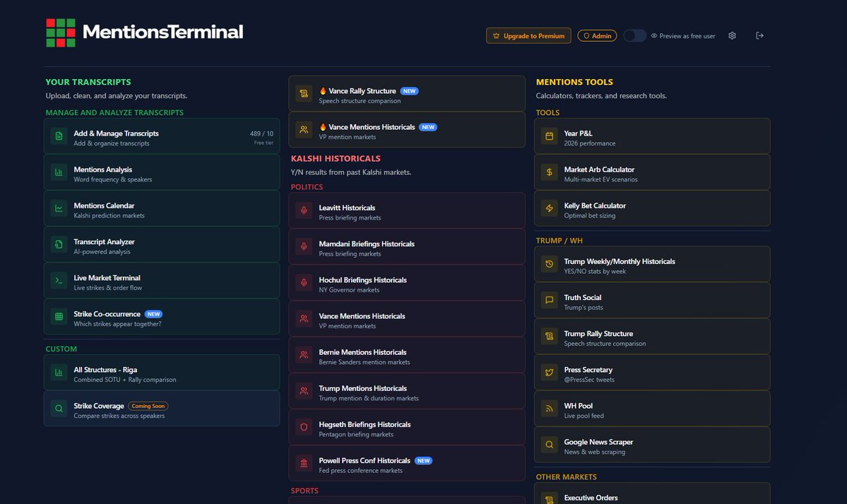Click the people icon beside Bernie Mentions Historicals
This screenshot has width=847, height=504.
pos(304,355)
